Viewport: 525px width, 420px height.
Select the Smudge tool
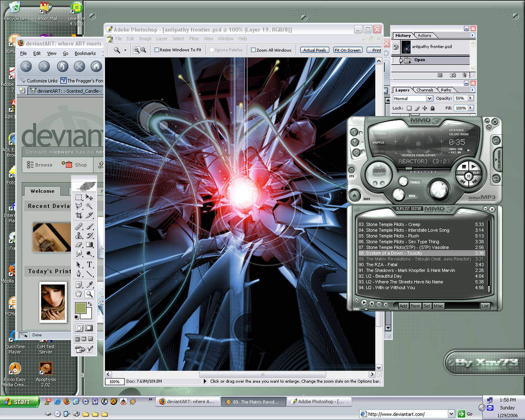click(x=79, y=253)
